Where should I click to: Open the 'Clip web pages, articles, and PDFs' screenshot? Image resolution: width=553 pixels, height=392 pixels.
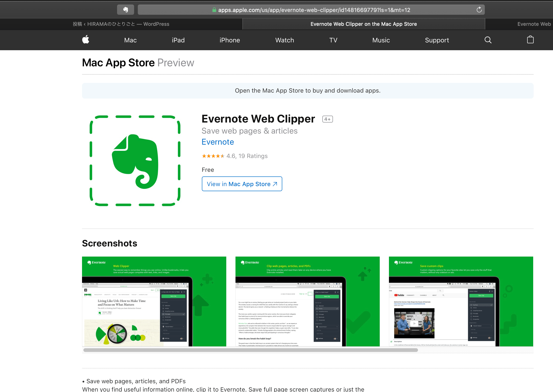click(x=307, y=301)
